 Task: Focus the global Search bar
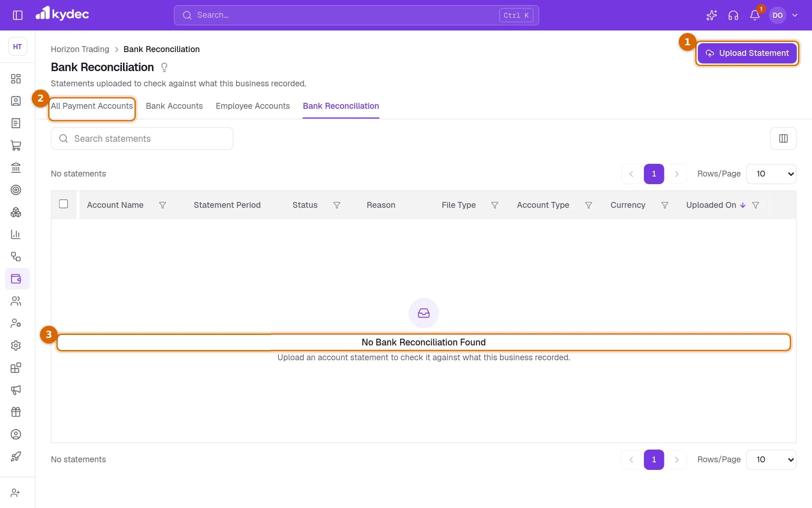356,15
